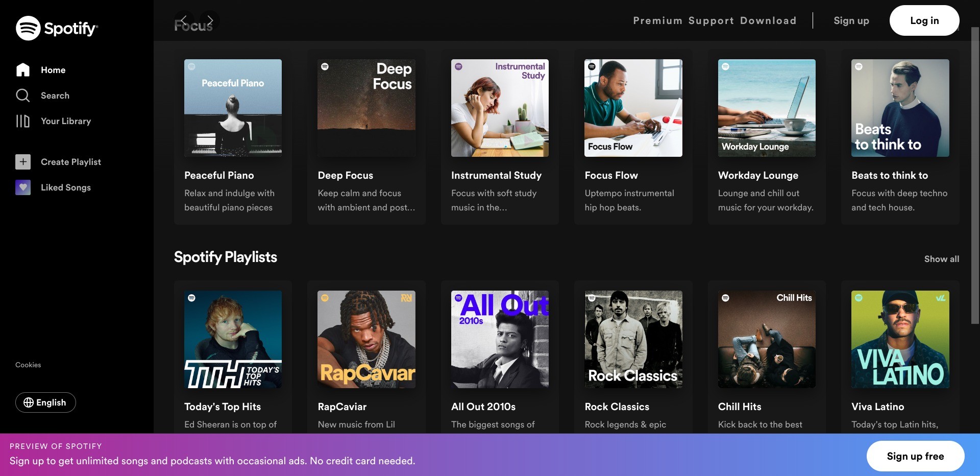Screen dimensions: 980x476
Task: Open Beats to think to cover
Action: pos(900,108)
